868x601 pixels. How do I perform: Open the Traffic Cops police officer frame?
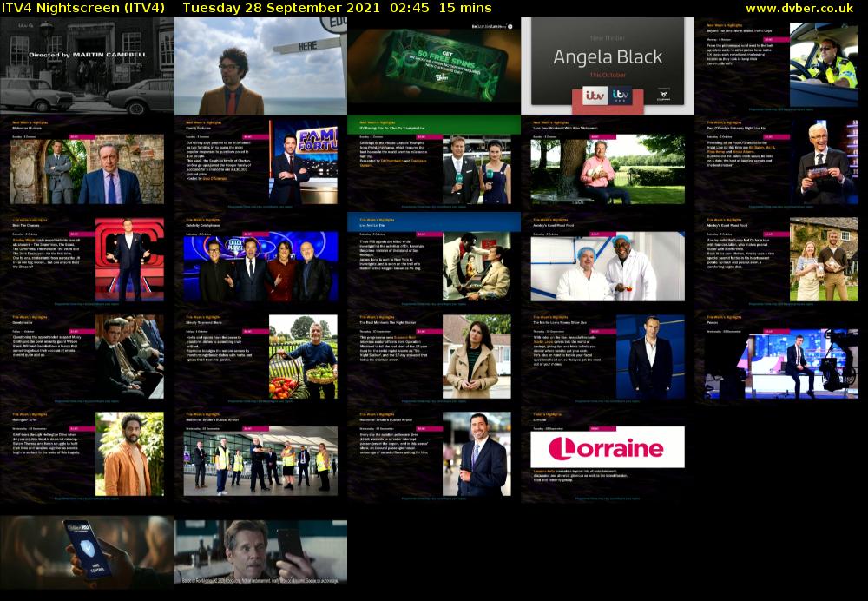pyautogui.click(x=781, y=66)
